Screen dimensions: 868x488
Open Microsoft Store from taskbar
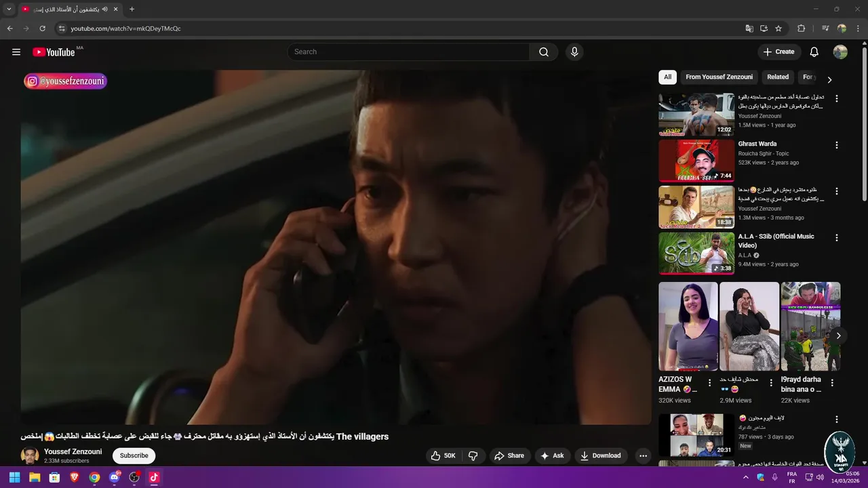[54, 477]
